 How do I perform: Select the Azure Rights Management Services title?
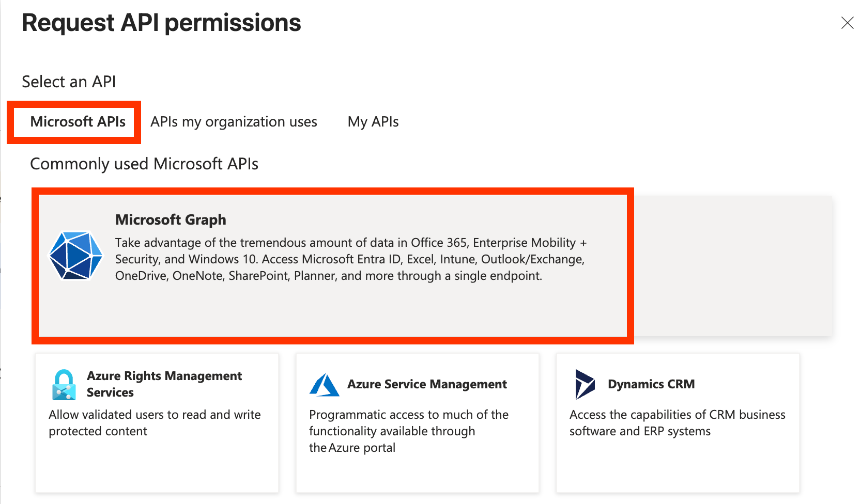164,384
